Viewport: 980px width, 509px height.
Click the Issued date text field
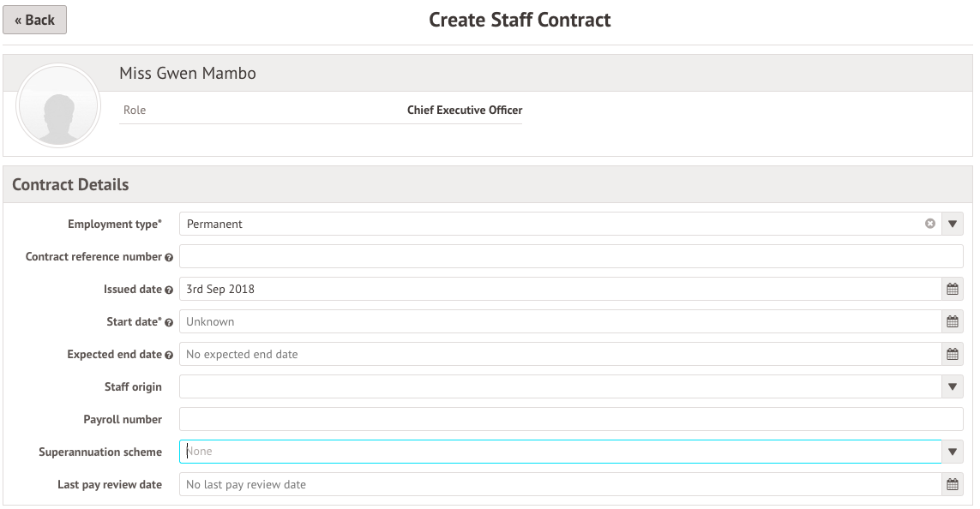tap(560, 289)
